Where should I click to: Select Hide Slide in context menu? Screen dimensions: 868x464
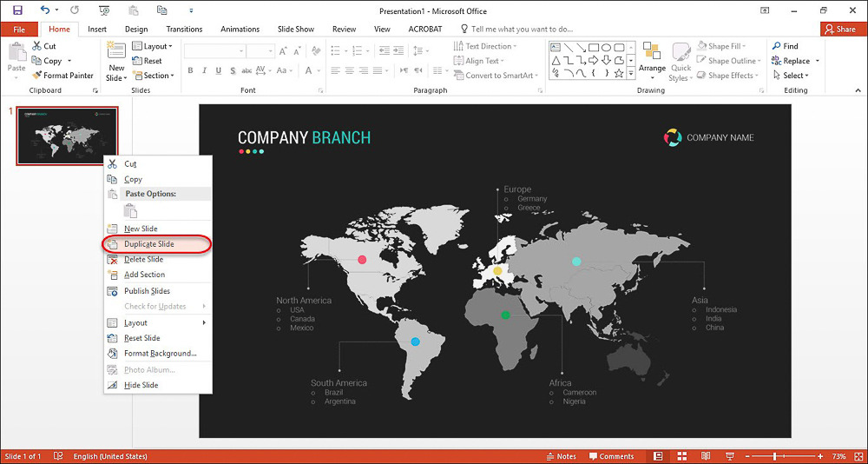(x=157, y=385)
